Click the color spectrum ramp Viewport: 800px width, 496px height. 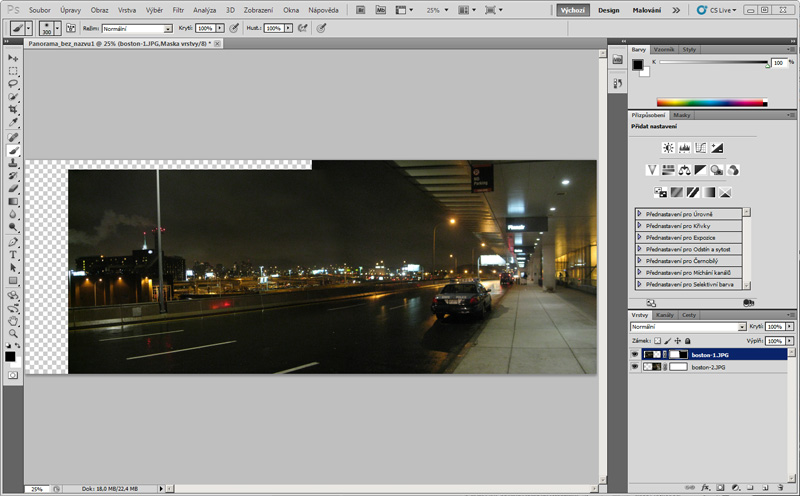click(x=711, y=102)
